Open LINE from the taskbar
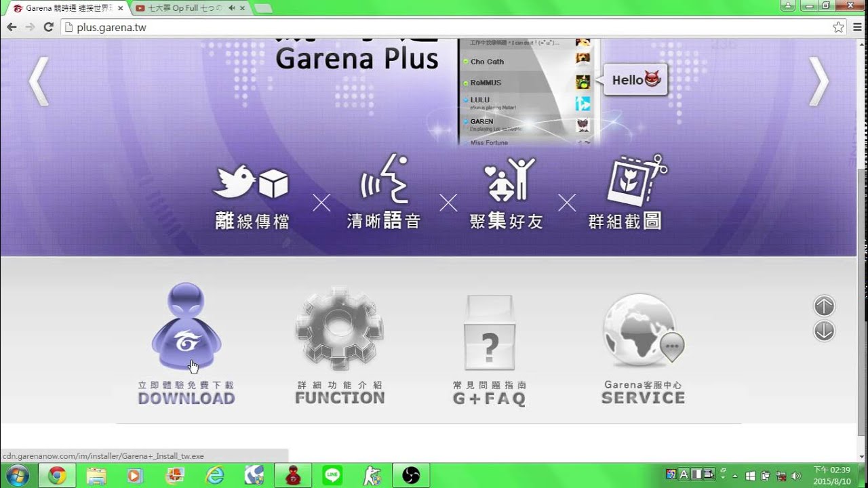The width and height of the screenshot is (868, 488). coord(332,476)
